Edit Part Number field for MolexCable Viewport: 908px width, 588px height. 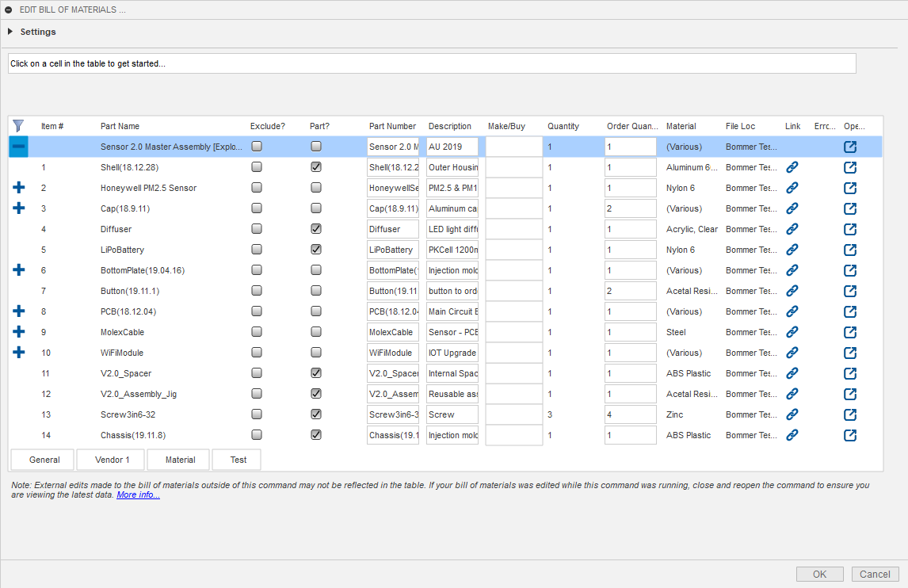click(393, 333)
